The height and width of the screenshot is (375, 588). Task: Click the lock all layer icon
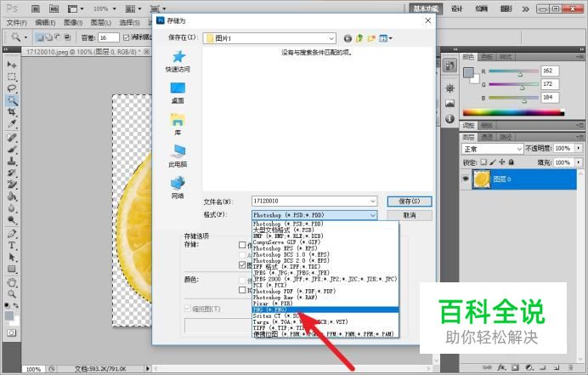tap(512, 162)
